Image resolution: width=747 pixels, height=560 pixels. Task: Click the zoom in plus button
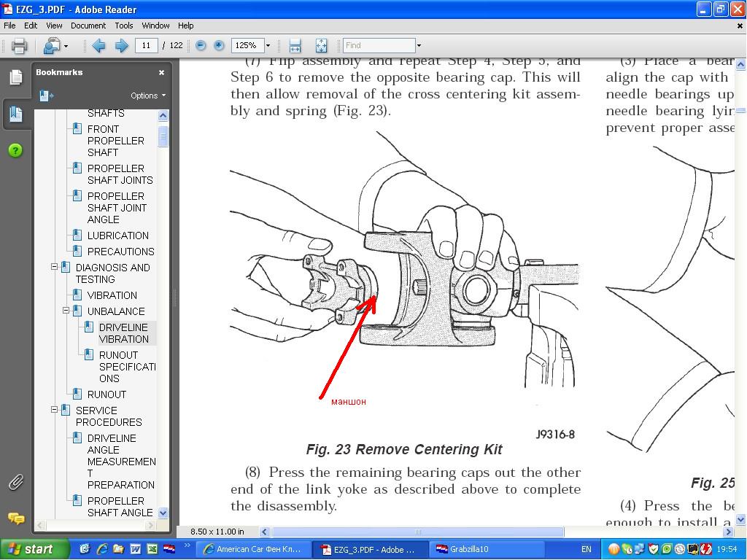point(219,46)
